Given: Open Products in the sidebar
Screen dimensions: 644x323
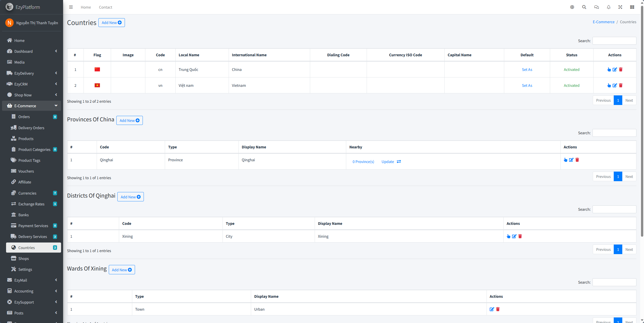Looking at the screenshot, I should tap(34, 139).
